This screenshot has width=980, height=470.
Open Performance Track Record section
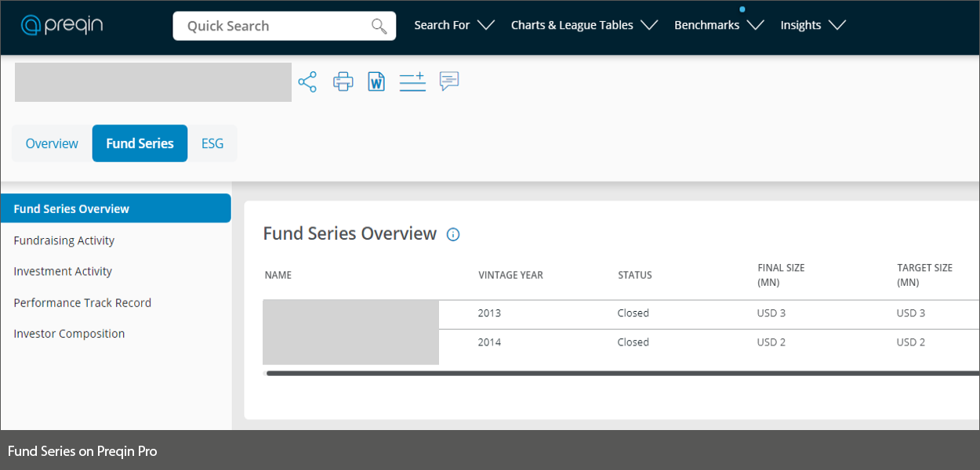(x=82, y=302)
